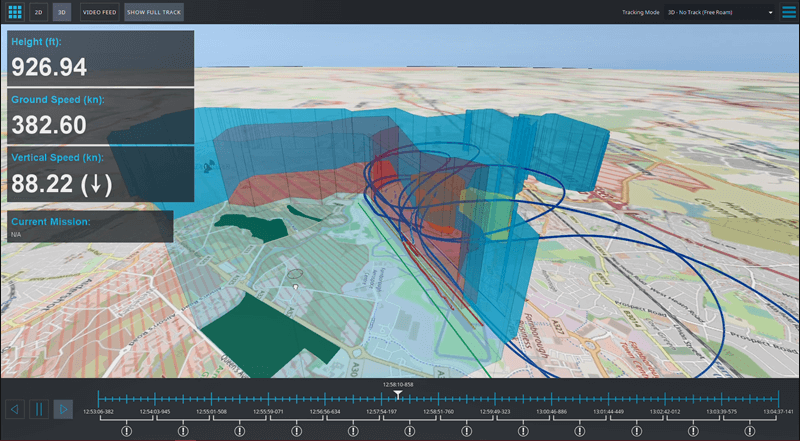Click the timeline playhead marker at 12:58:10-858
Screen dimensions: 800x441
pyautogui.click(x=398, y=395)
